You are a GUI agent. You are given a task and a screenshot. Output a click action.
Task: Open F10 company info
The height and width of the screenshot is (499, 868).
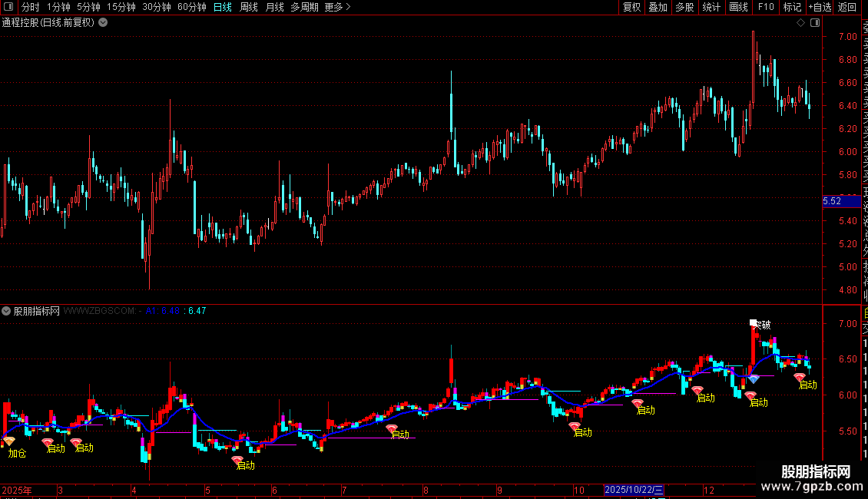[x=766, y=7]
